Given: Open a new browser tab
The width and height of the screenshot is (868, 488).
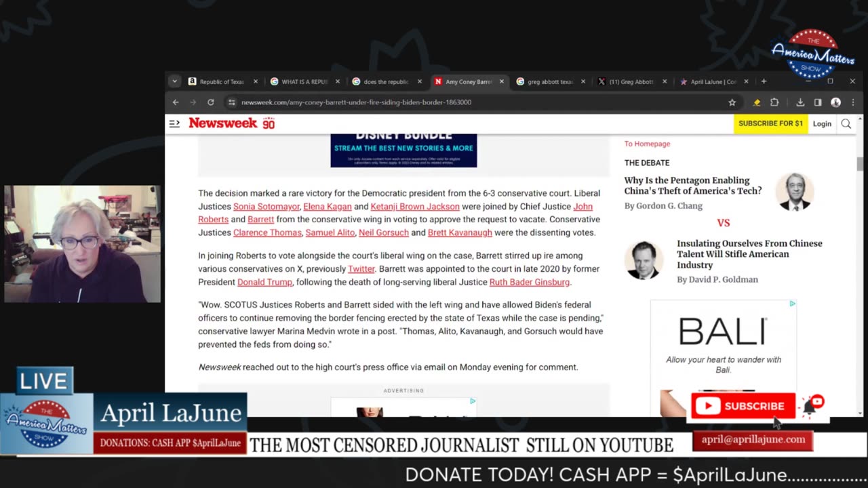Looking at the screenshot, I should click(764, 81).
